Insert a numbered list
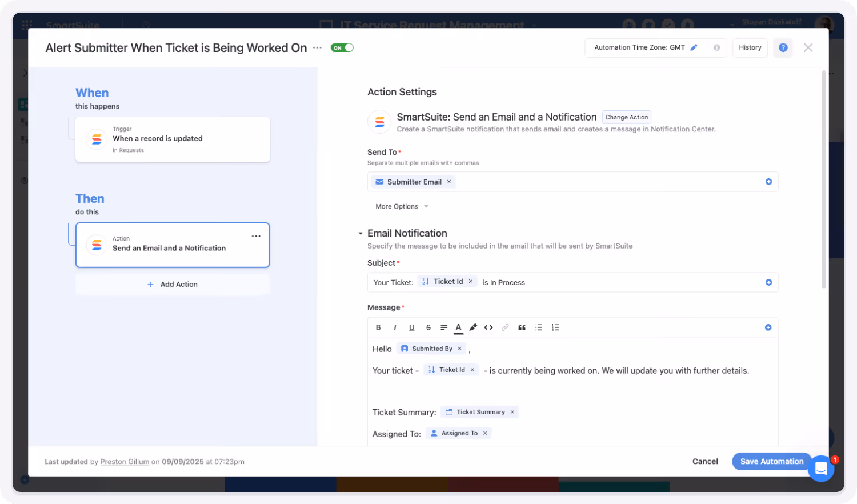 coord(555,327)
